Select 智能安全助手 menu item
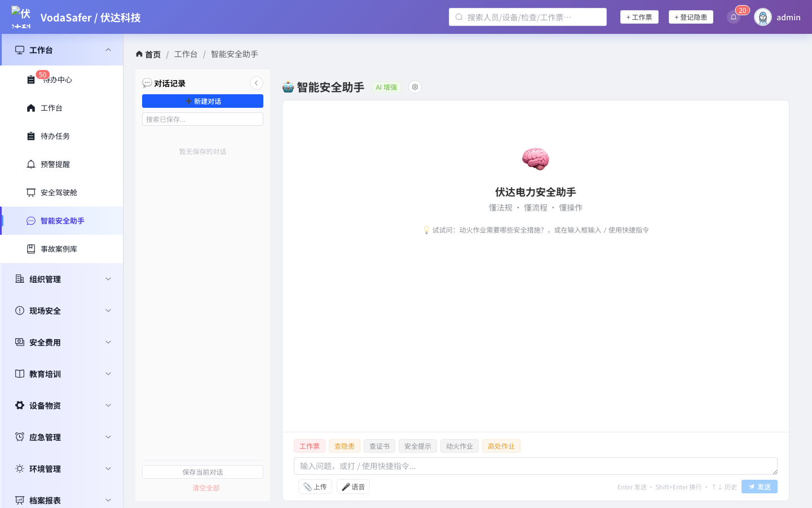Image resolution: width=812 pixels, height=508 pixels. pos(61,221)
